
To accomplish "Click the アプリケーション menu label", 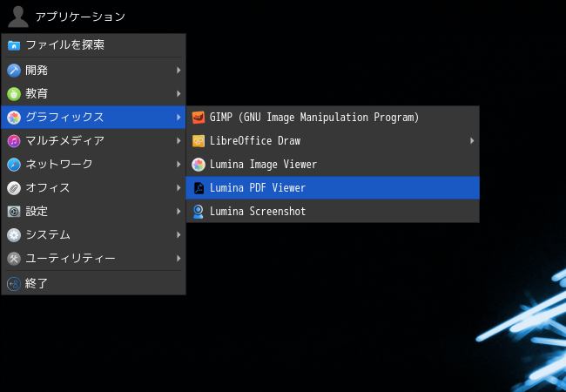I will [x=80, y=17].
